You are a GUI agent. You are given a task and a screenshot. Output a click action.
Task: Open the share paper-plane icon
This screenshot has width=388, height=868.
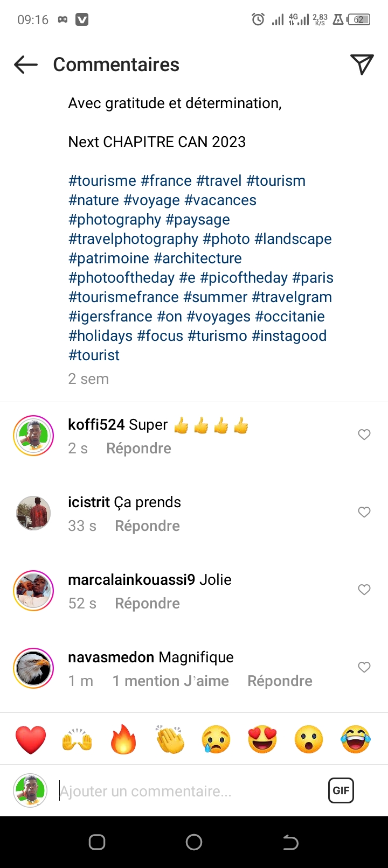pos(362,65)
